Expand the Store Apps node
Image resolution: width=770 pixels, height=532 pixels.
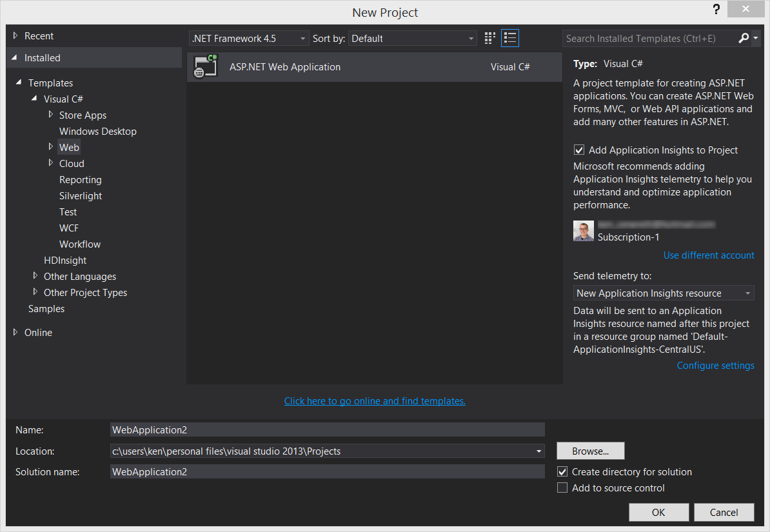(50, 114)
